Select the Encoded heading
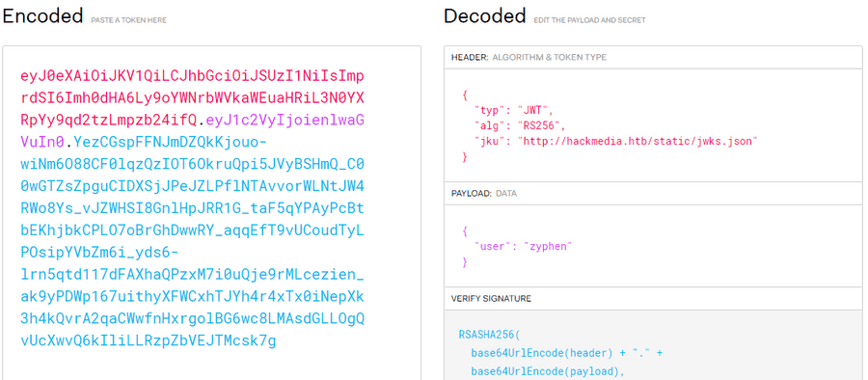This screenshot has height=380, width=868. tap(42, 16)
